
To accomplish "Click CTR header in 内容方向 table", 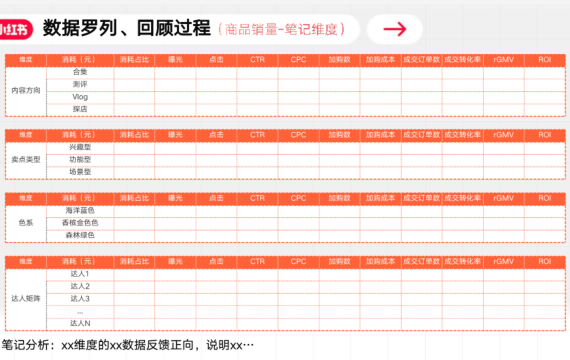I will pos(257,60).
